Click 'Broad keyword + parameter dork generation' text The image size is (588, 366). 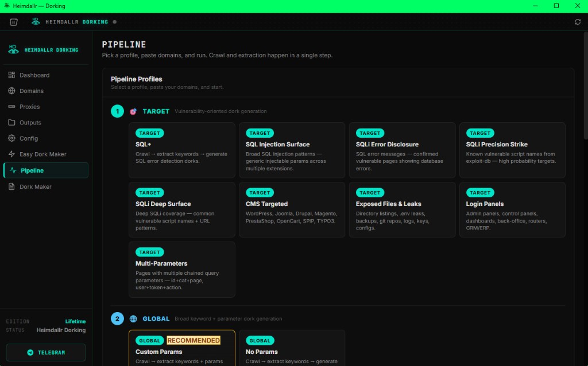(x=228, y=319)
